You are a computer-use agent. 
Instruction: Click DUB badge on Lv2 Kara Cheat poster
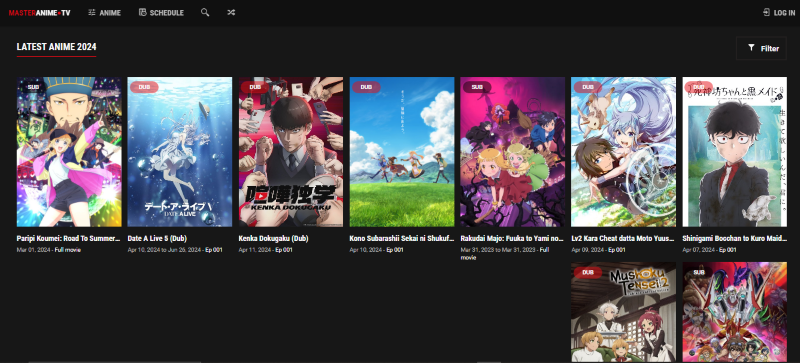588,87
